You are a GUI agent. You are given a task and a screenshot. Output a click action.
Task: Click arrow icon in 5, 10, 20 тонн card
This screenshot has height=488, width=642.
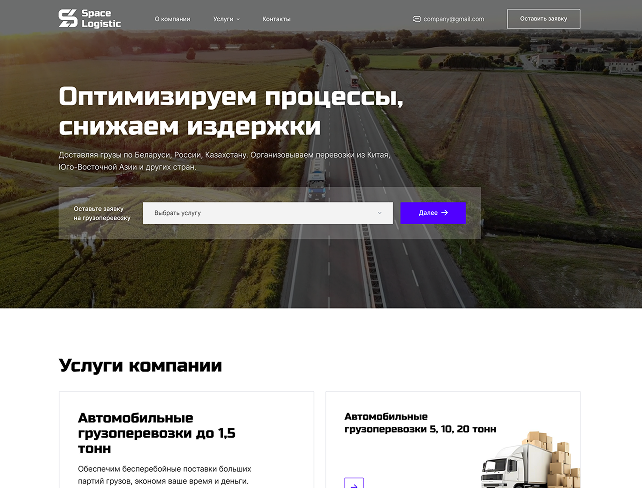pos(354,483)
